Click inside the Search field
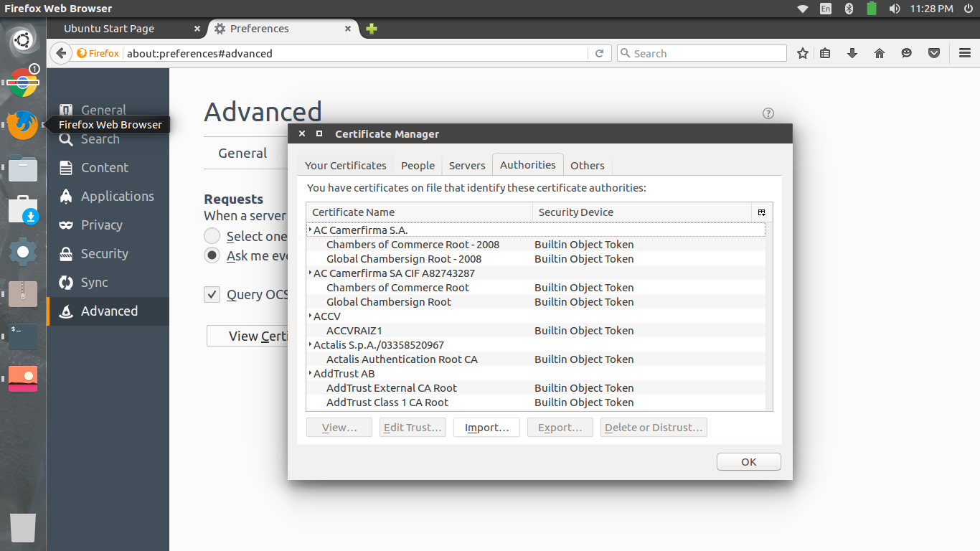Image resolution: width=980 pixels, height=551 pixels. tap(702, 52)
